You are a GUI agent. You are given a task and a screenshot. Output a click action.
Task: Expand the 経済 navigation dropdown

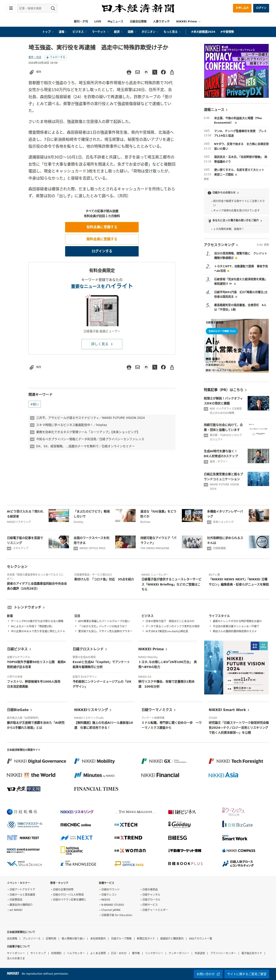(x=118, y=32)
